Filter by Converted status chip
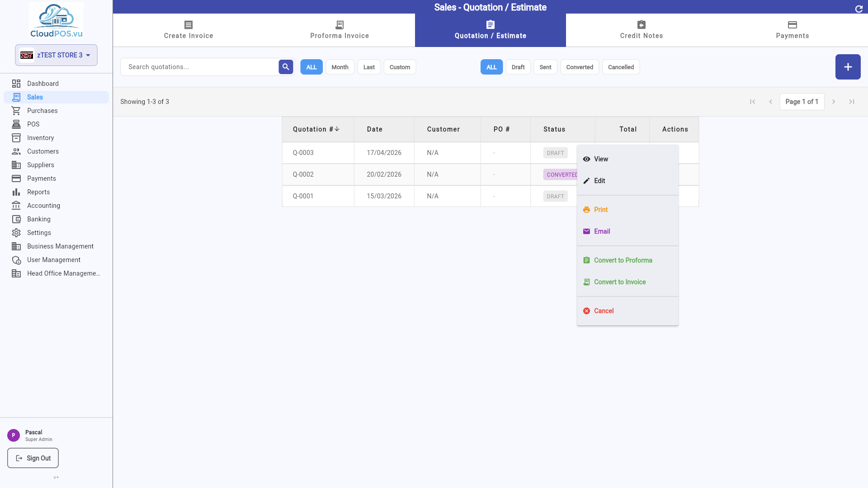This screenshot has width=868, height=488. coord(580,67)
